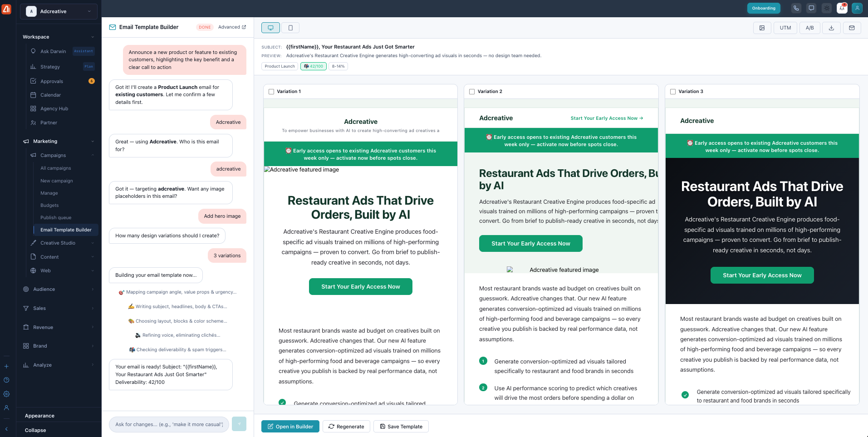
Task: Click the send arrow button in chat
Action: coord(239,424)
